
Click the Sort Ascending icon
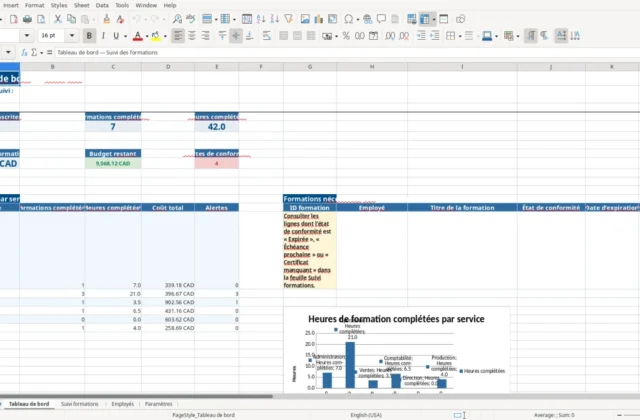tap(261, 19)
